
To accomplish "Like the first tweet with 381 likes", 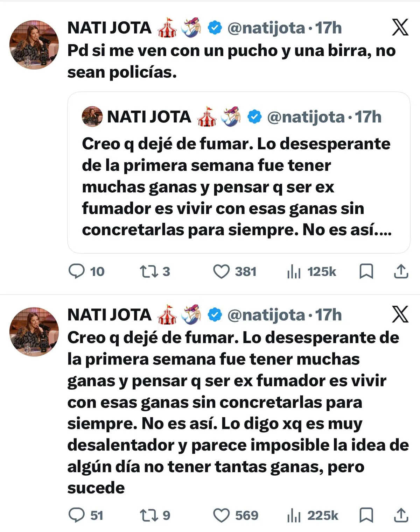I will coord(222,271).
